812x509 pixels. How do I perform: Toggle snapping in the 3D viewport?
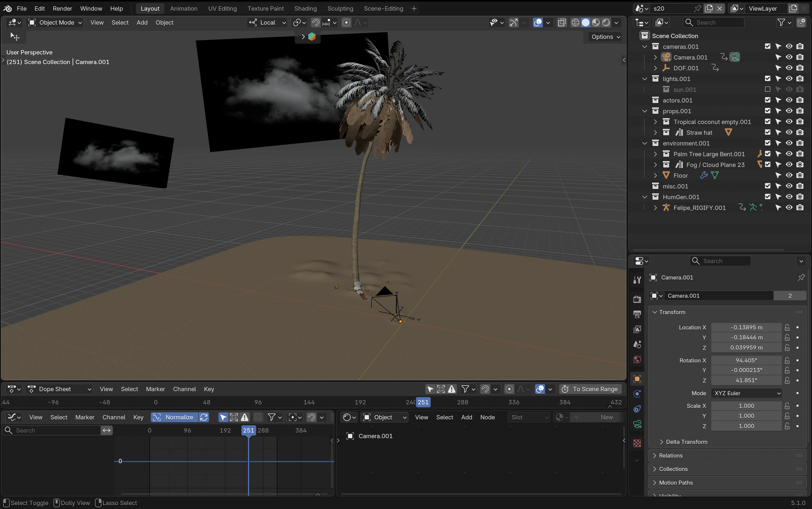pos(316,22)
